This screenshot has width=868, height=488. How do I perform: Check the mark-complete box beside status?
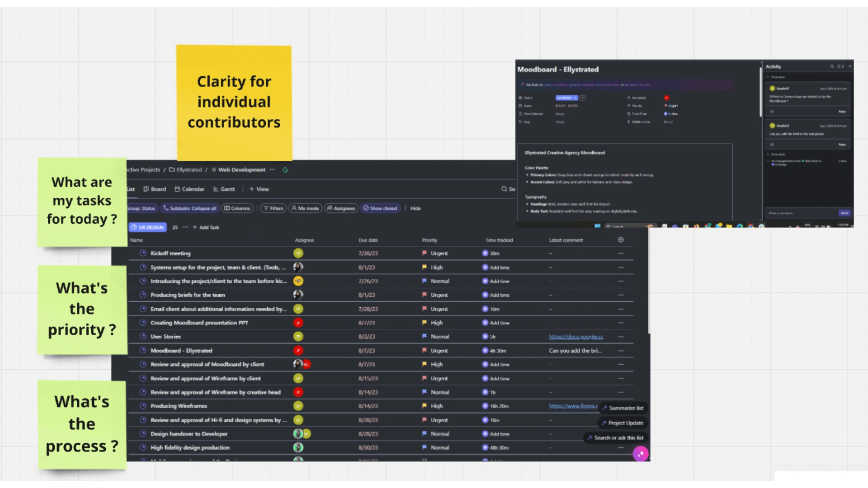tap(583, 98)
